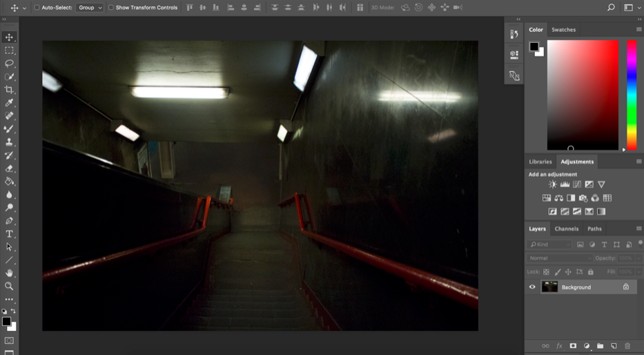Select the Eyedropper tool

coord(9,103)
